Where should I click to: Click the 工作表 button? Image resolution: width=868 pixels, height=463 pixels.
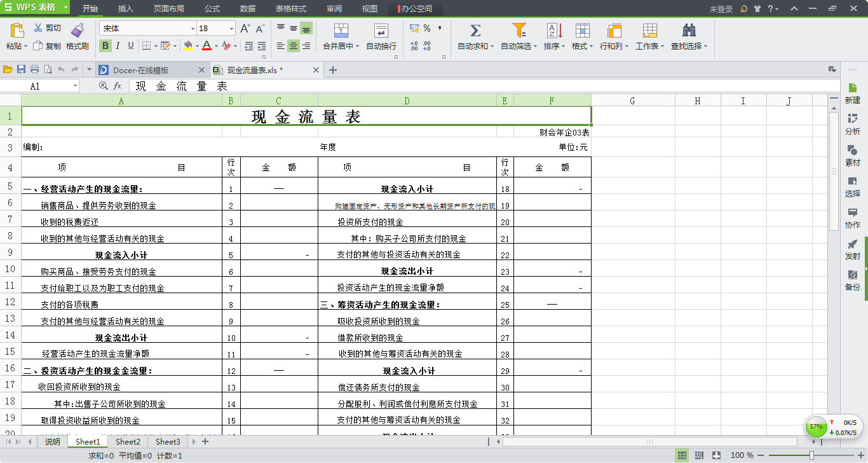(650, 37)
